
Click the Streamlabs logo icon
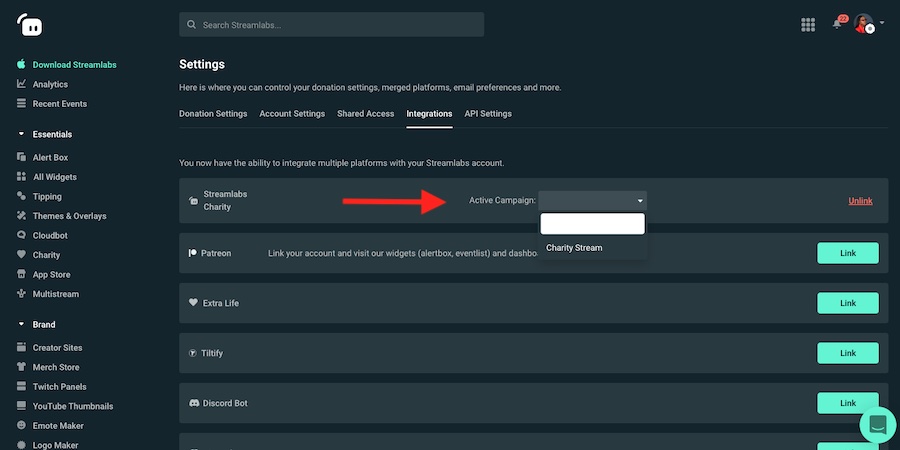click(x=29, y=25)
